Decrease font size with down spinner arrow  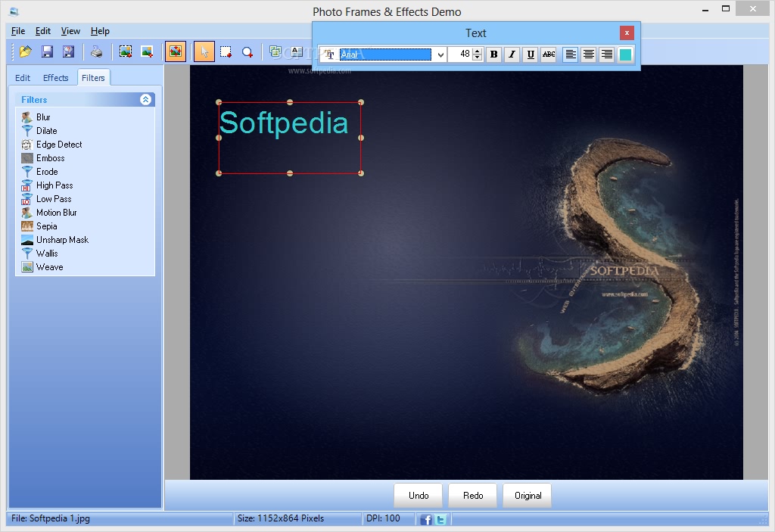(x=477, y=58)
